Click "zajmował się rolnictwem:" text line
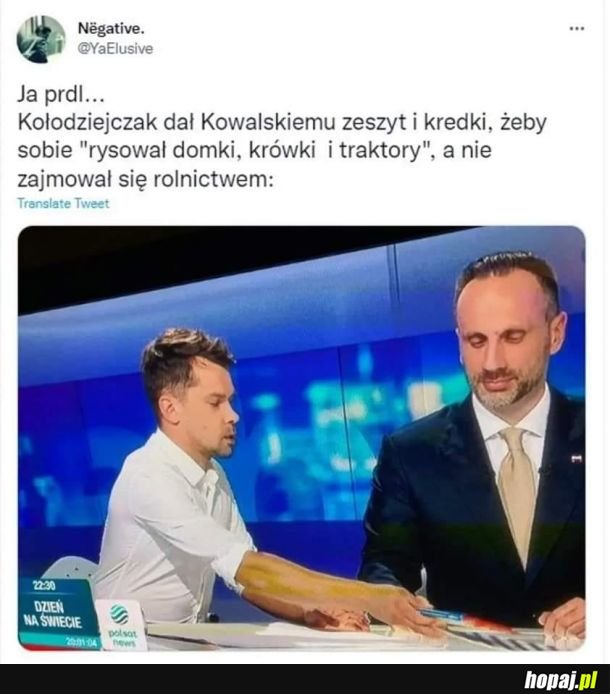 146,179
